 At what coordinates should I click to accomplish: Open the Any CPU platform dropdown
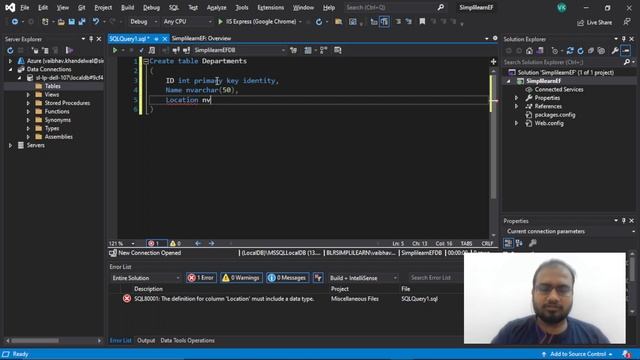point(187,22)
